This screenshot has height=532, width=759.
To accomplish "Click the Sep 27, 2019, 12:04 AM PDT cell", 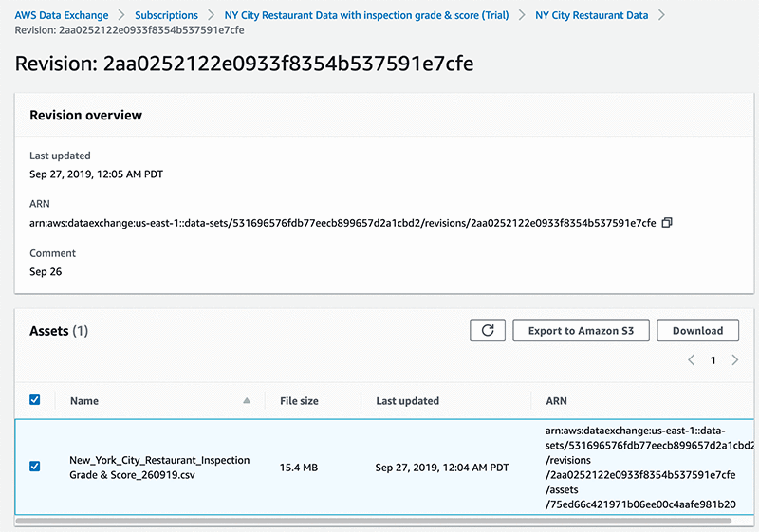I will (442, 468).
